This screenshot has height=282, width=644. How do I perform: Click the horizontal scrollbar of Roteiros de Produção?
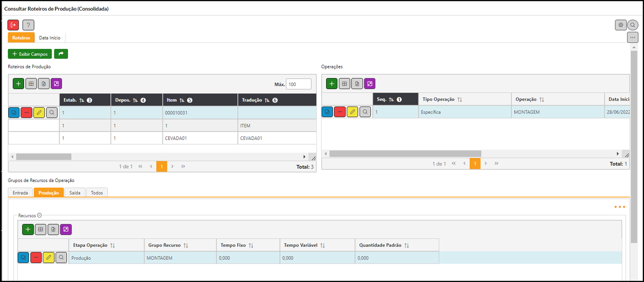pyautogui.click(x=43, y=157)
